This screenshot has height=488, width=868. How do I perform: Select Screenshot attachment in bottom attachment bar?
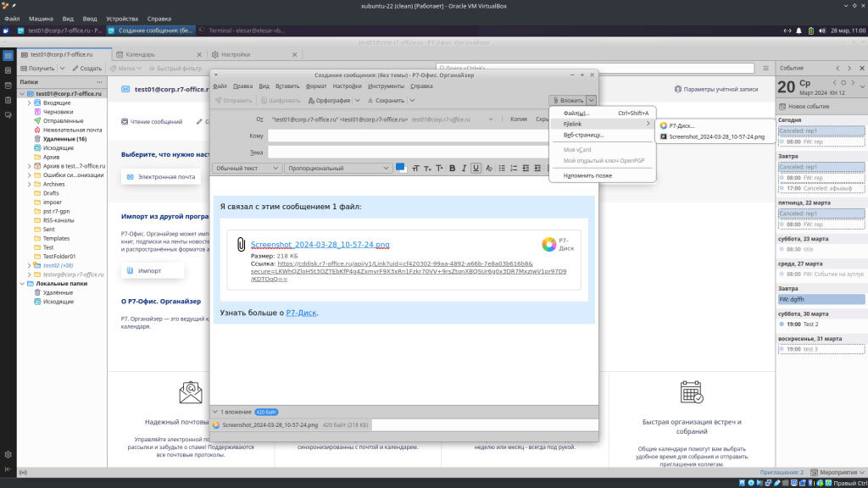pyautogui.click(x=291, y=425)
